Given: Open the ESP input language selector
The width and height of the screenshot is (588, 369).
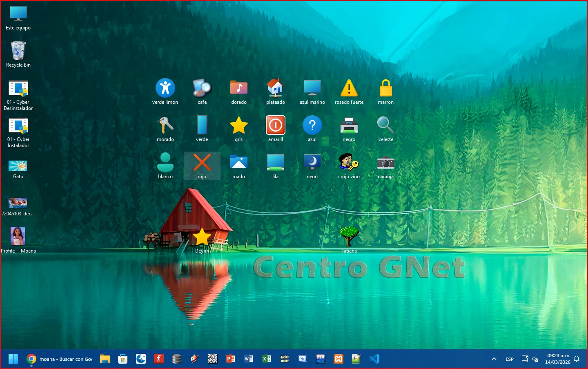Looking at the screenshot, I should tap(510, 359).
